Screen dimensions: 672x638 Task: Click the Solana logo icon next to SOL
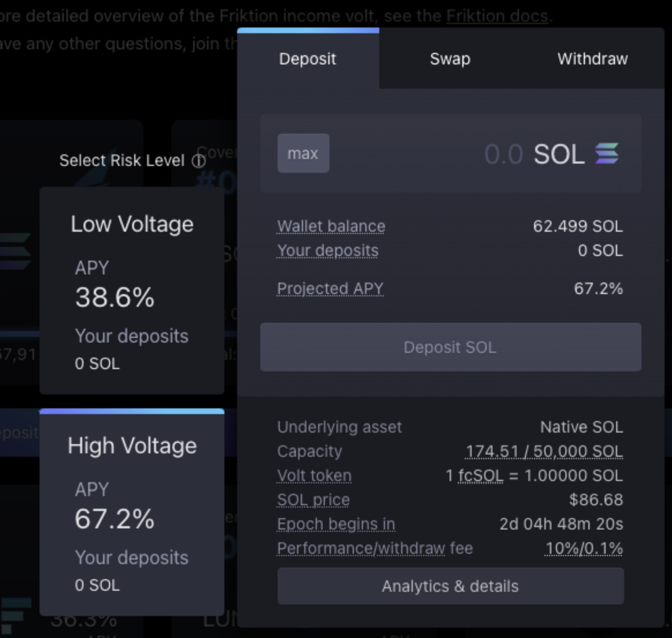(607, 154)
